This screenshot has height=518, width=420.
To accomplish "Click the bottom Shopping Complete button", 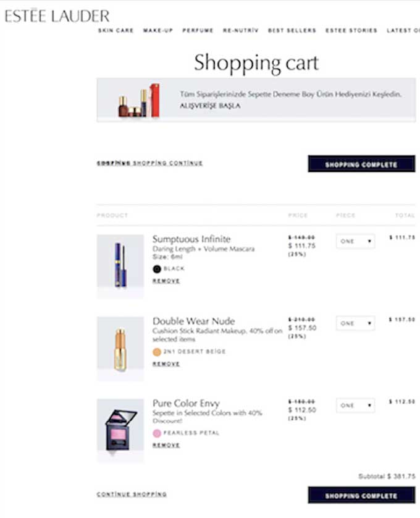I will point(361,495).
